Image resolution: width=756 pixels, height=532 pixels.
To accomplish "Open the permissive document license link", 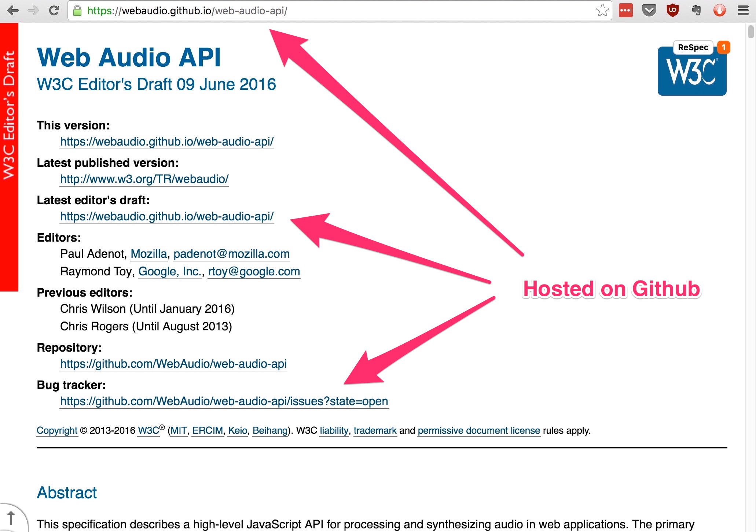I will (x=479, y=430).
